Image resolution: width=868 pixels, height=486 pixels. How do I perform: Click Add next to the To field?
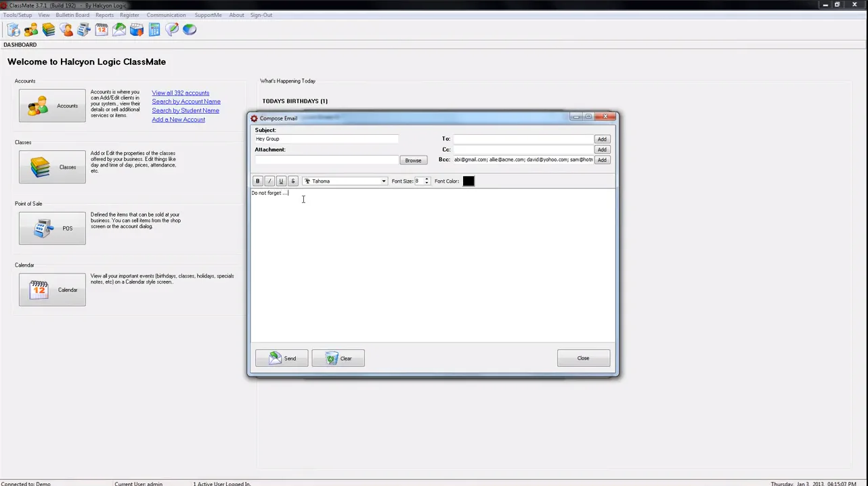601,139
